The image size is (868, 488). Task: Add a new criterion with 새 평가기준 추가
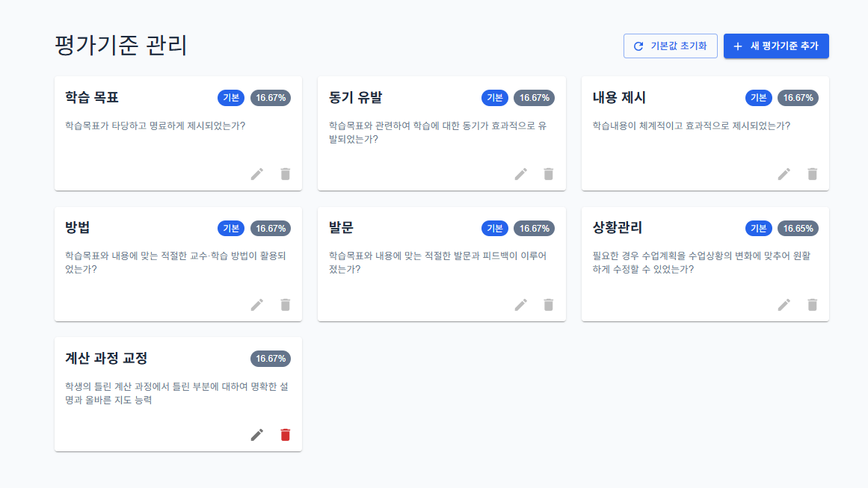[776, 46]
